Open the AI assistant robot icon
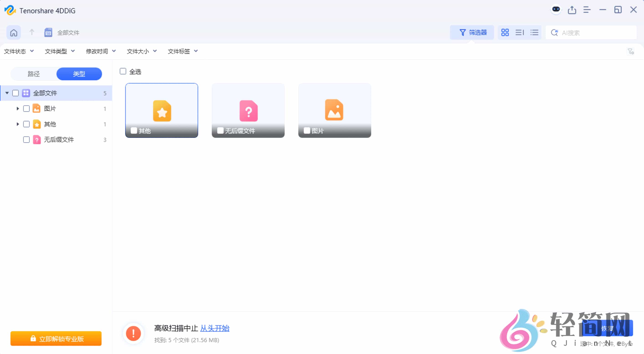Viewport: 644px width, 354px height. click(x=556, y=10)
